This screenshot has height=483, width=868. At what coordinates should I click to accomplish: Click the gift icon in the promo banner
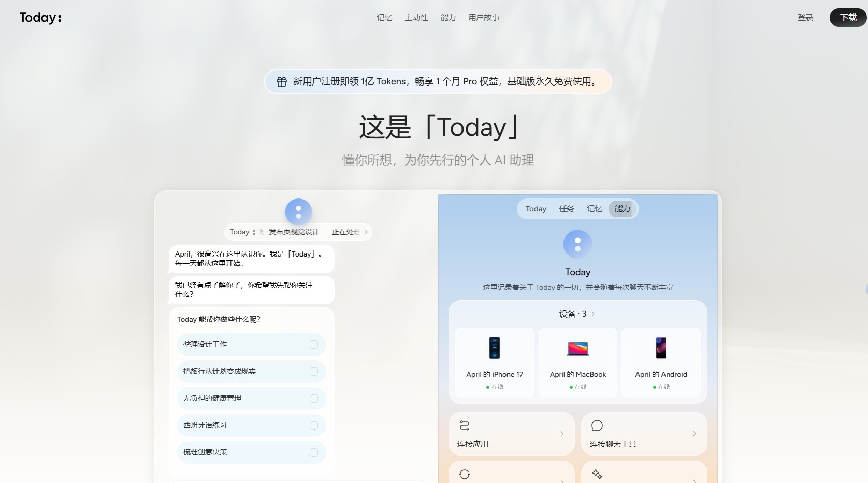282,82
